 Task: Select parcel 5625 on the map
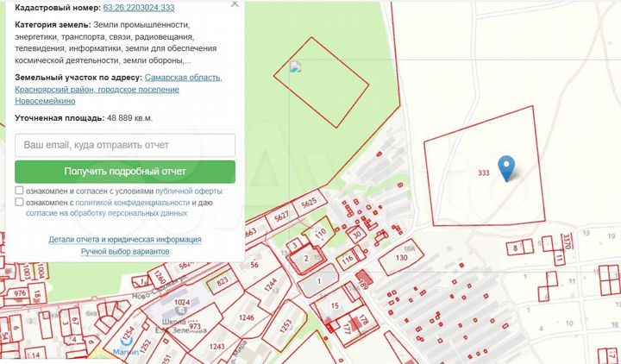pos(309,204)
